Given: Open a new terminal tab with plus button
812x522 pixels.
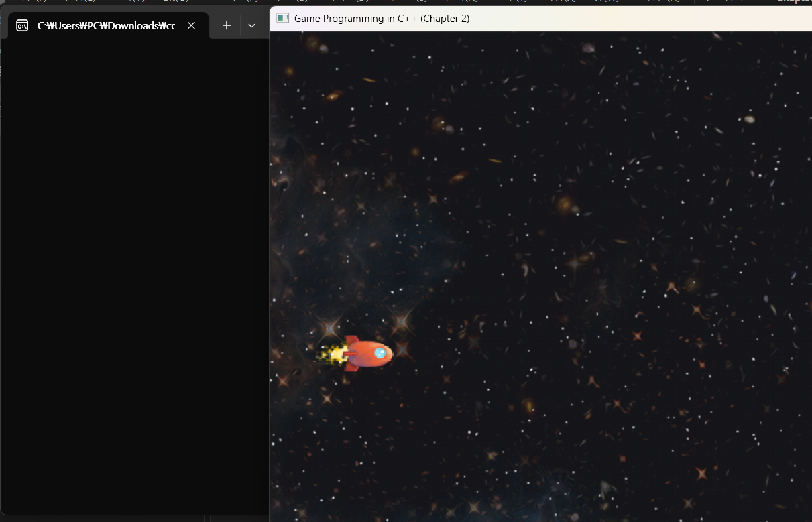Looking at the screenshot, I should point(227,25).
